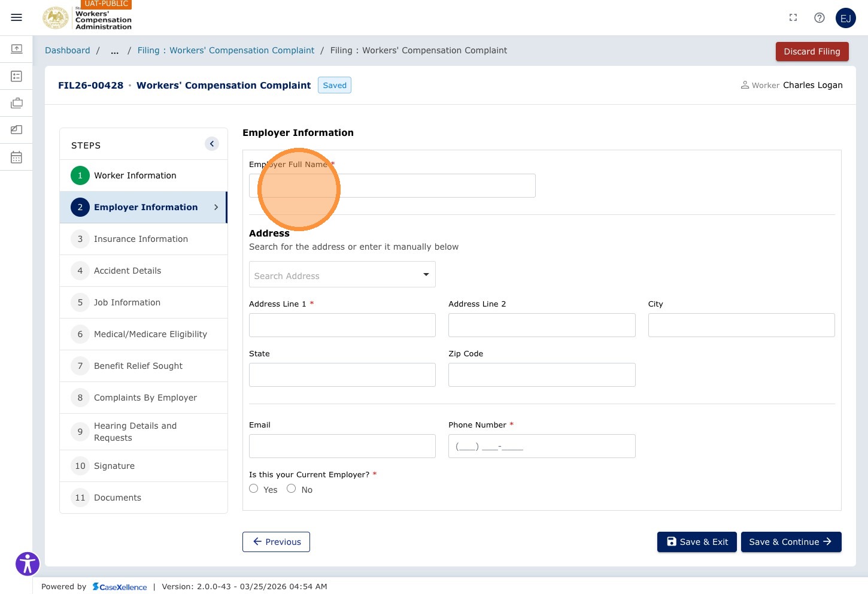
Task: Click the Save & Continue button
Action: 791,542
